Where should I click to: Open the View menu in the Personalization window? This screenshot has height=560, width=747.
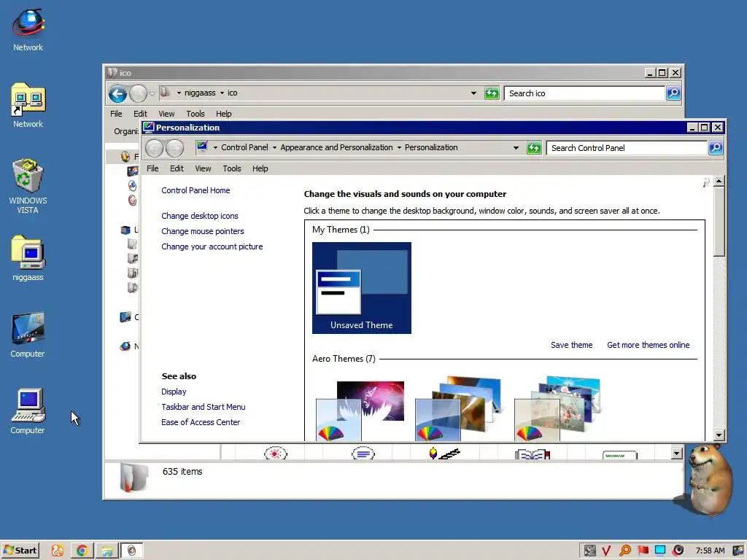203,168
